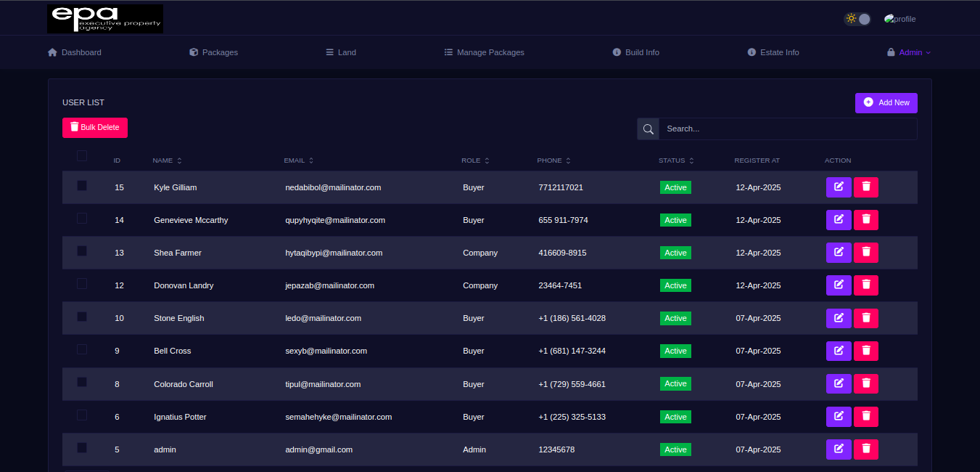
Task: Edit user Bell Cross
Action: (839, 351)
